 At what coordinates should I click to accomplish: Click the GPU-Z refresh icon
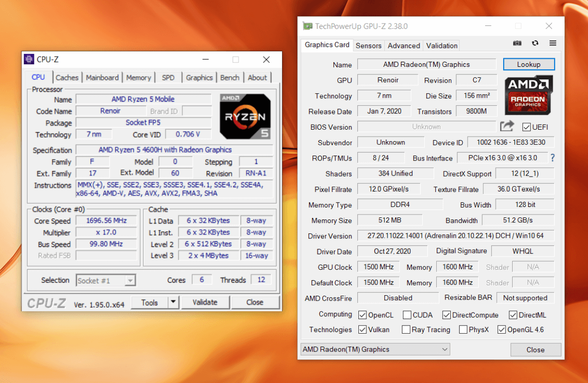click(535, 43)
